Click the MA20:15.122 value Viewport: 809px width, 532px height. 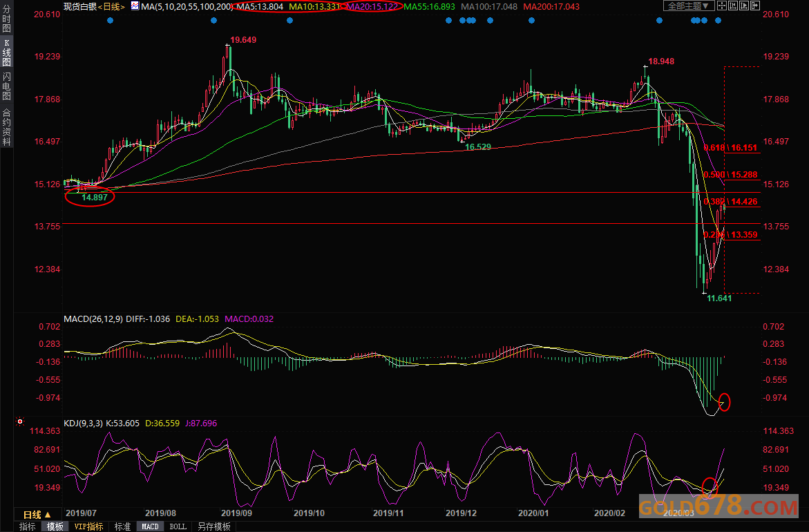pyautogui.click(x=372, y=7)
